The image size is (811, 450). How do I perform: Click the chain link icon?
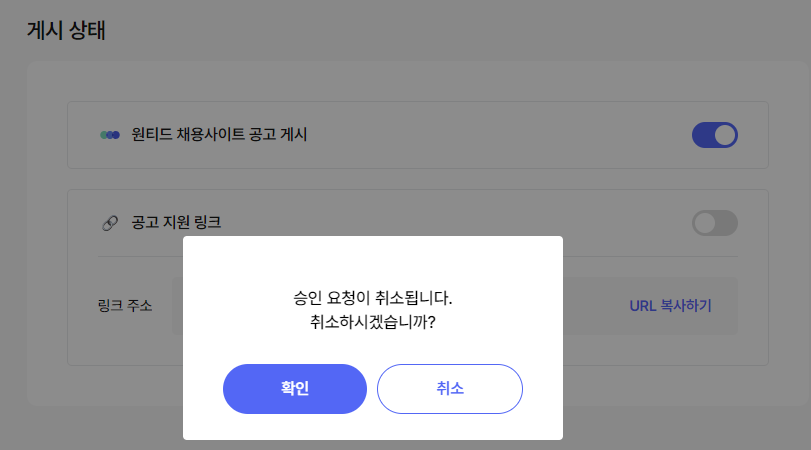pyautogui.click(x=110, y=223)
